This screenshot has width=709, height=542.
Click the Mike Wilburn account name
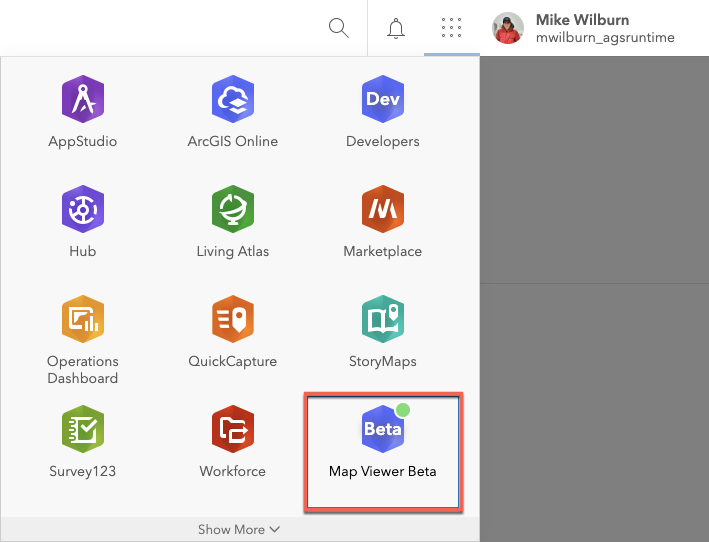[582, 20]
